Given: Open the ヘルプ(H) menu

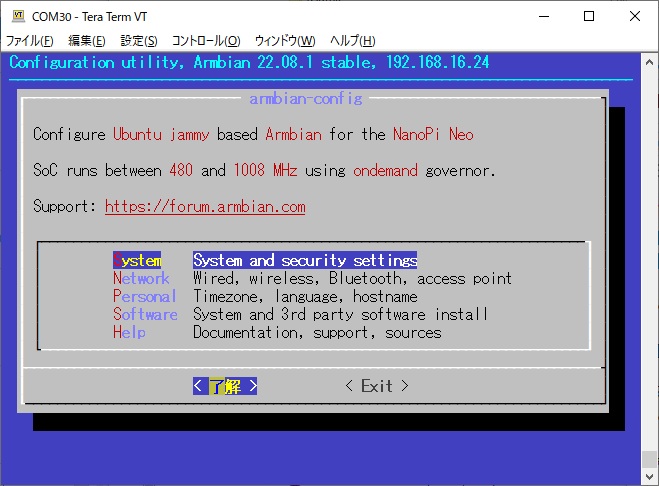Looking at the screenshot, I should (x=352, y=41).
